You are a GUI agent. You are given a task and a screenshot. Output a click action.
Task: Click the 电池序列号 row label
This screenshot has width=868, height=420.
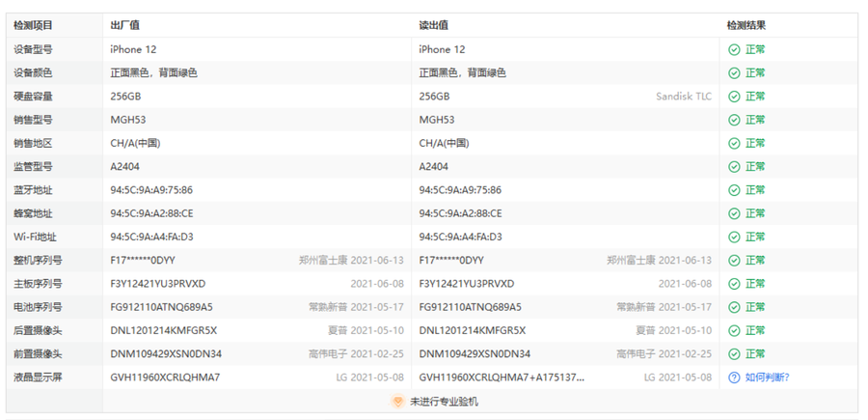click(38, 307)
